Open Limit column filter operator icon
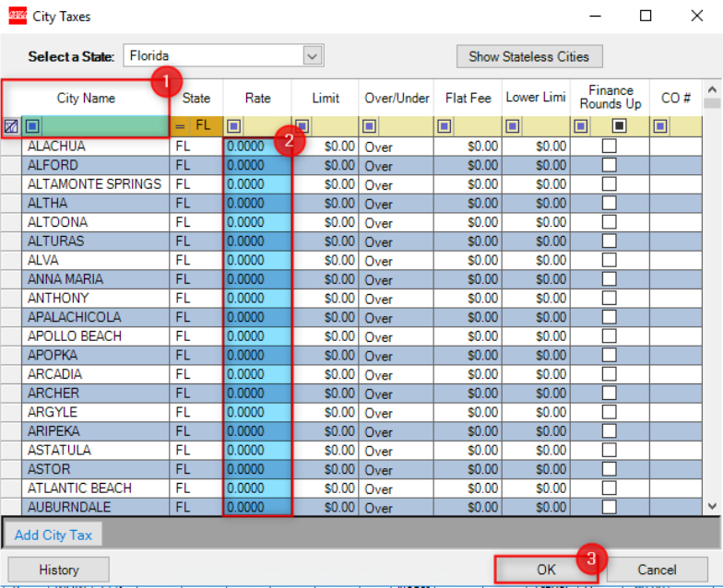The height and width of the screenshot is (588, 723). pos(302,125)
